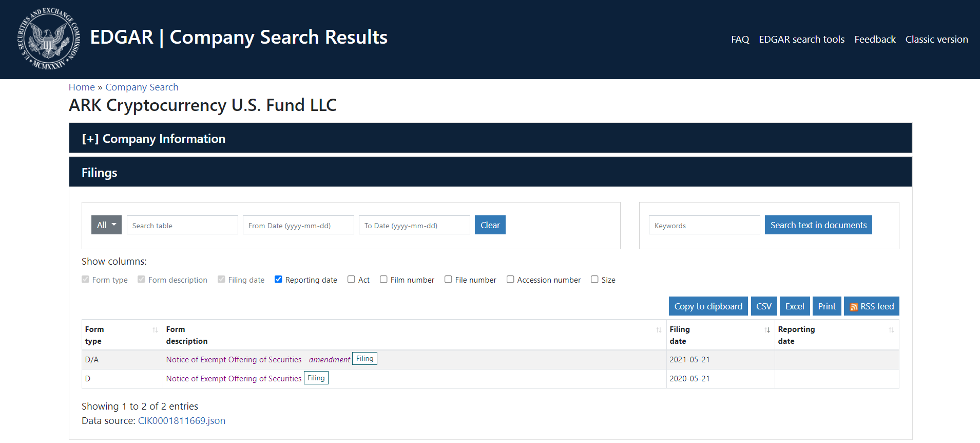Image resolution: width=980 pixels, height=443 pixels.
Task: Export filings as CSV
Action: [763, 306]
